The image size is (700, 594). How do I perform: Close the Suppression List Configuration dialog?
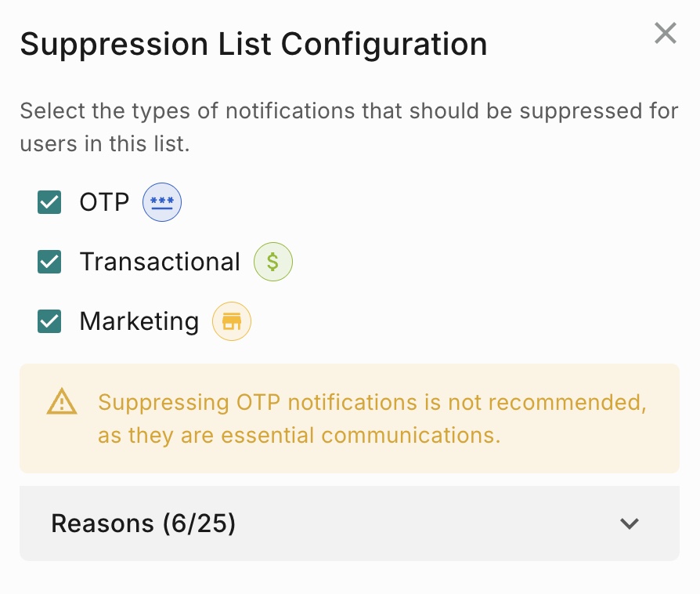coord(666,33)
